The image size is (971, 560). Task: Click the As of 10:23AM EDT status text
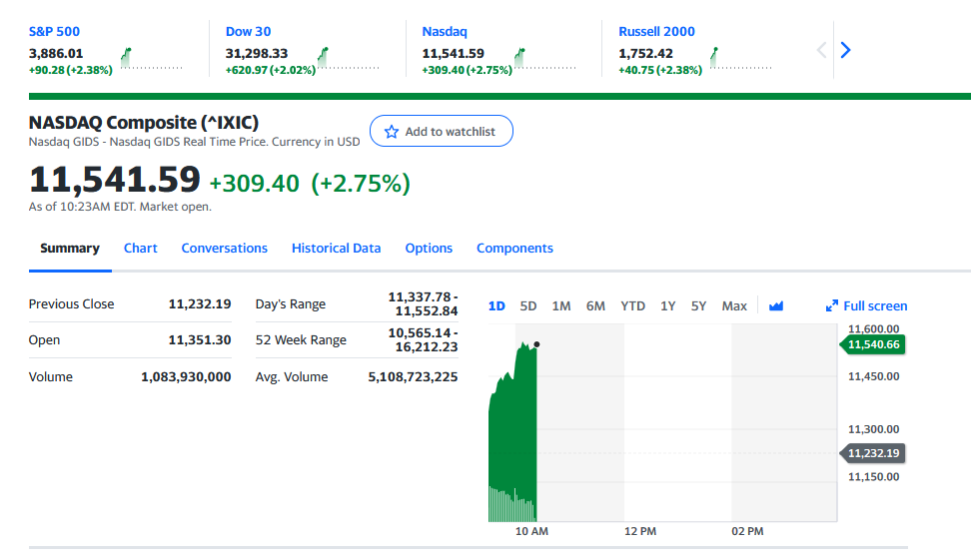pyautogui.click(x=120, y=207)
